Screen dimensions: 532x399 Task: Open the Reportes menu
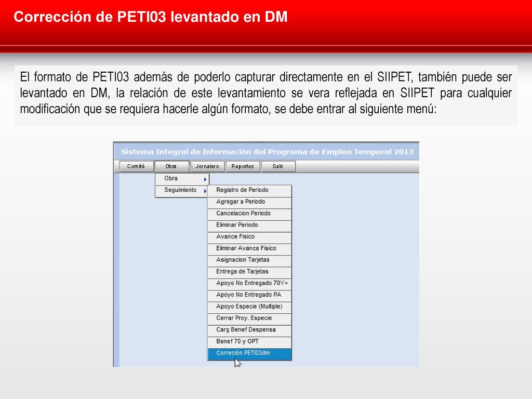(x=243, y=166)
